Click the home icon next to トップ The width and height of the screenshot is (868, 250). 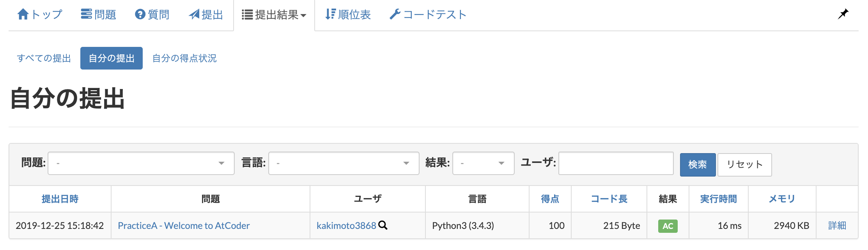click(23, 14)
